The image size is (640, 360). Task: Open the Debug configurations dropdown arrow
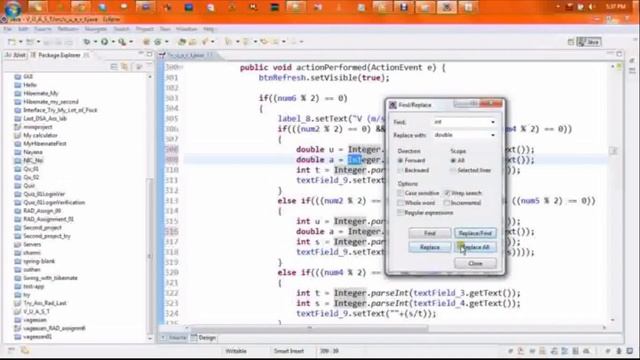pos(95,42)
